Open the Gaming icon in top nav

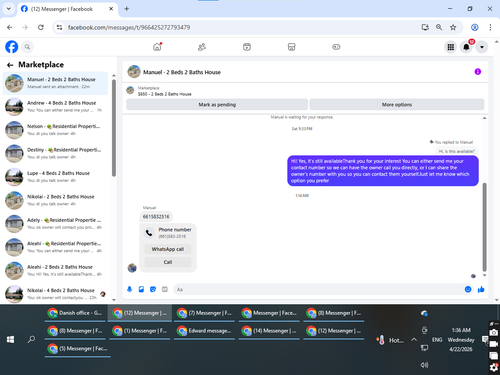336,47
